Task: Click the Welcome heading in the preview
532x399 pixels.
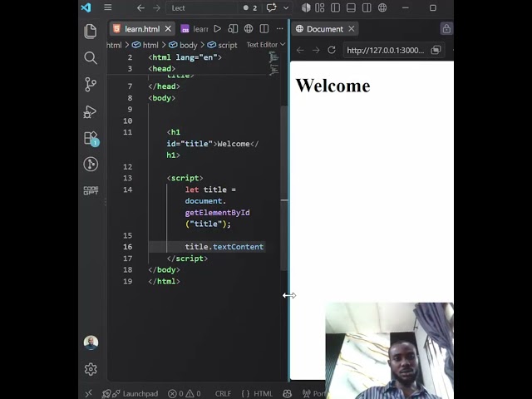Action: 332,86
